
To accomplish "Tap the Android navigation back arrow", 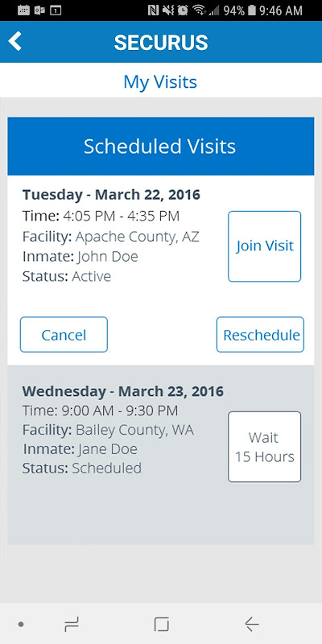I will pyautogui.click(x=251, y=625).
